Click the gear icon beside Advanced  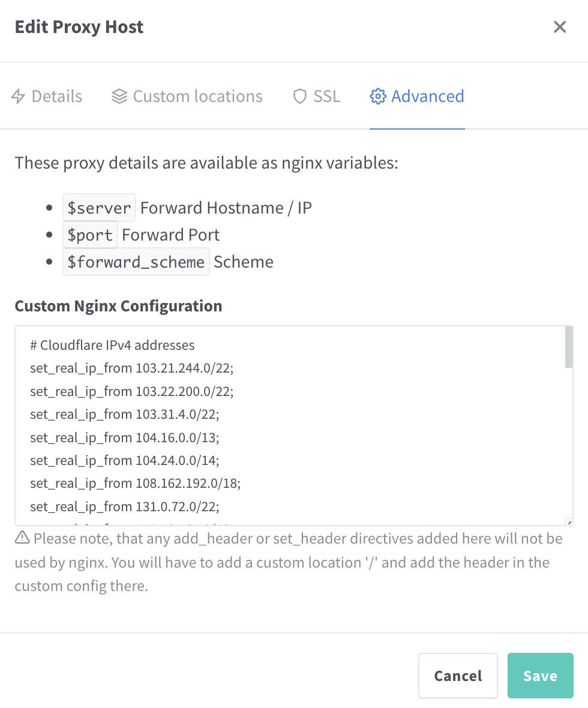tap(378, 96)
